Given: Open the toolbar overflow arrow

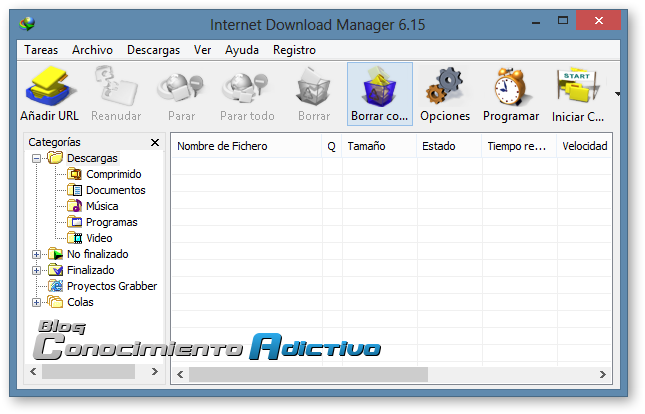Looking at the screenshot, I should 617,94.
